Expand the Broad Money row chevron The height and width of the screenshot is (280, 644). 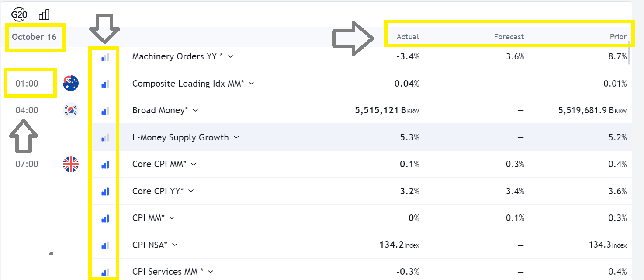point(195,110)
